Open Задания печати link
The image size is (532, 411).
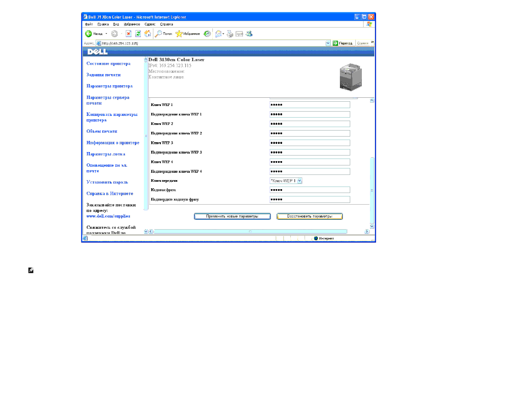click(103, 75)
